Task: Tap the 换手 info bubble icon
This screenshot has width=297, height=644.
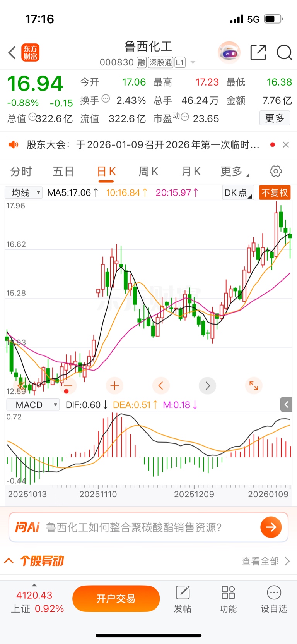Action: [x=106, y=99]
